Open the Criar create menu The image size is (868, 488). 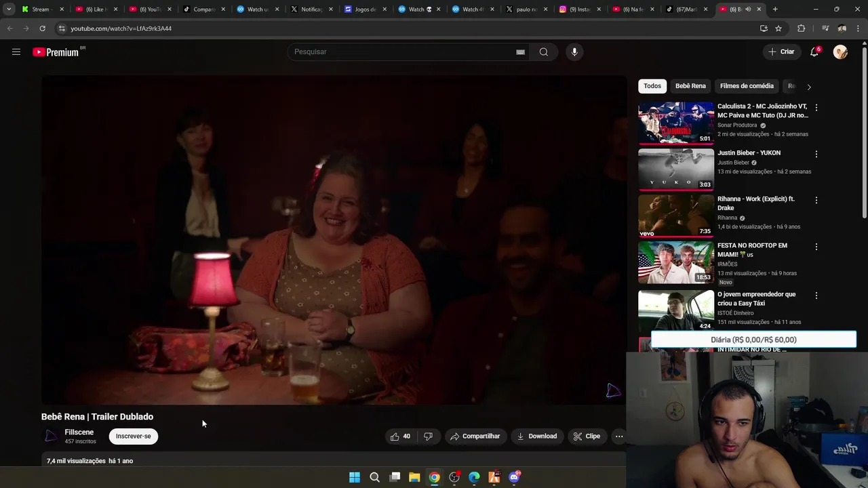point(781,52)
